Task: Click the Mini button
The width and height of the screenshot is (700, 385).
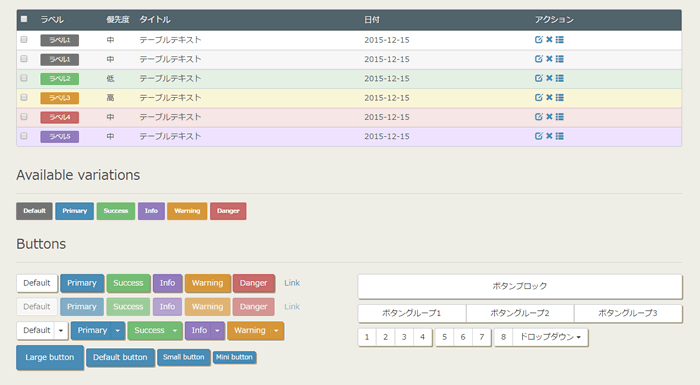Action: point(234,357)
